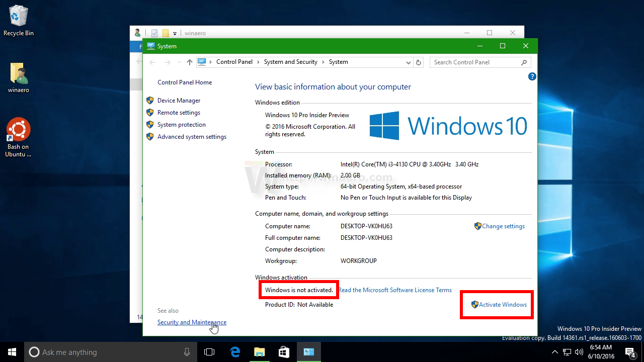Refresh the page with the refresh icon

tap(419, 62)
